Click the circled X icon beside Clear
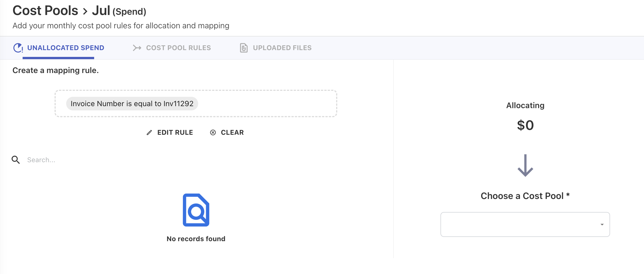This screenshot has height=274, width=644. point(213,132)
